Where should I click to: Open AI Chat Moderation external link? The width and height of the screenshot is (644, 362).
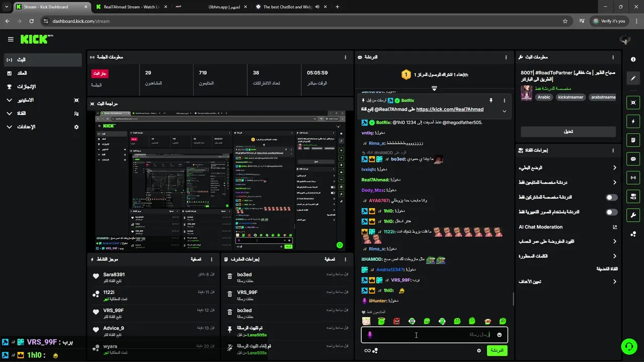coord(614,227)
